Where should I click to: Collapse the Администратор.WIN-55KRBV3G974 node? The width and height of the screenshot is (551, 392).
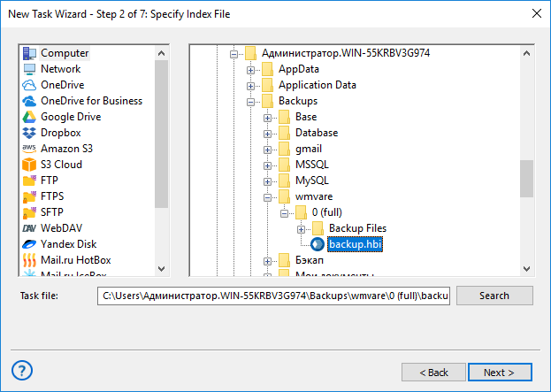233,54
